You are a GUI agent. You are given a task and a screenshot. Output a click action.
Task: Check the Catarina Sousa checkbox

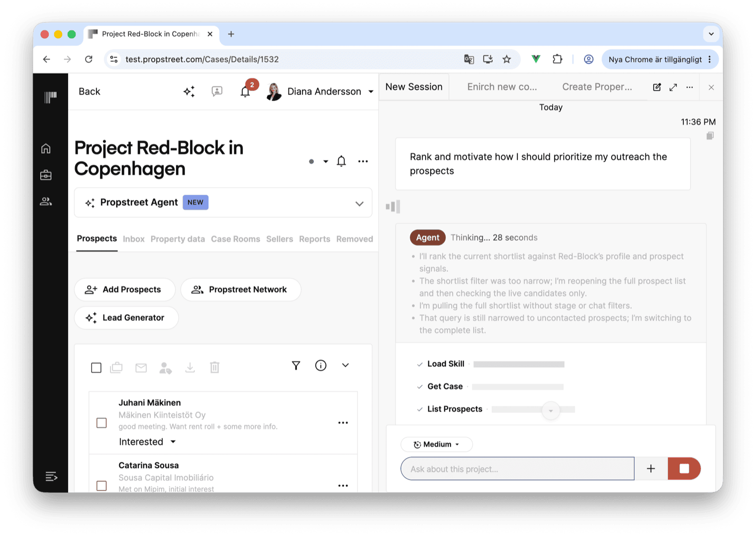point(101,485)
